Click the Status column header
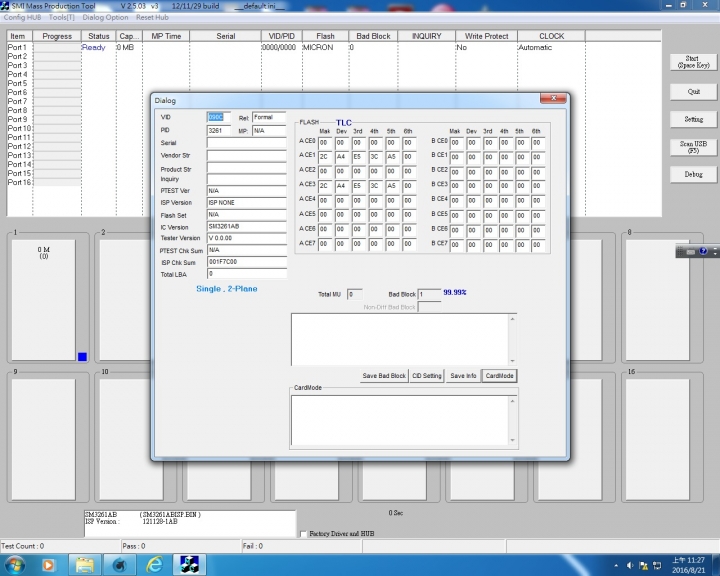This screenshot has width=720, height=576. [99, 36]
